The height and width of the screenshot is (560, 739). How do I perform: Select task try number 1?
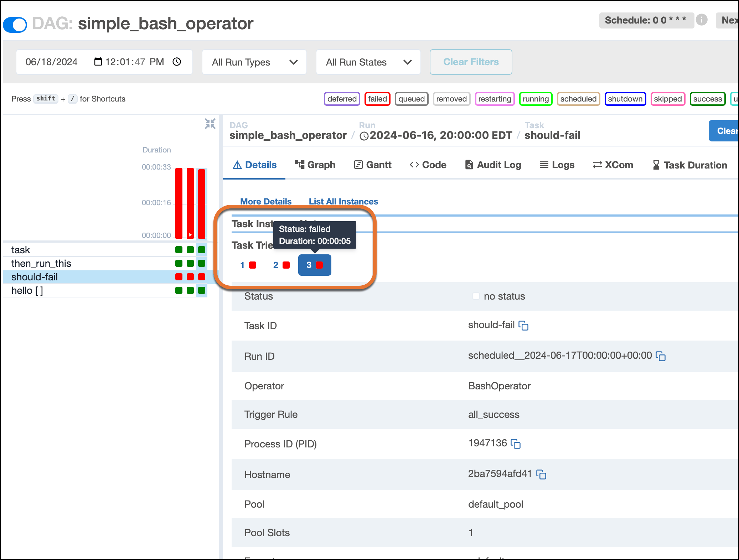[x=248, y=265]
